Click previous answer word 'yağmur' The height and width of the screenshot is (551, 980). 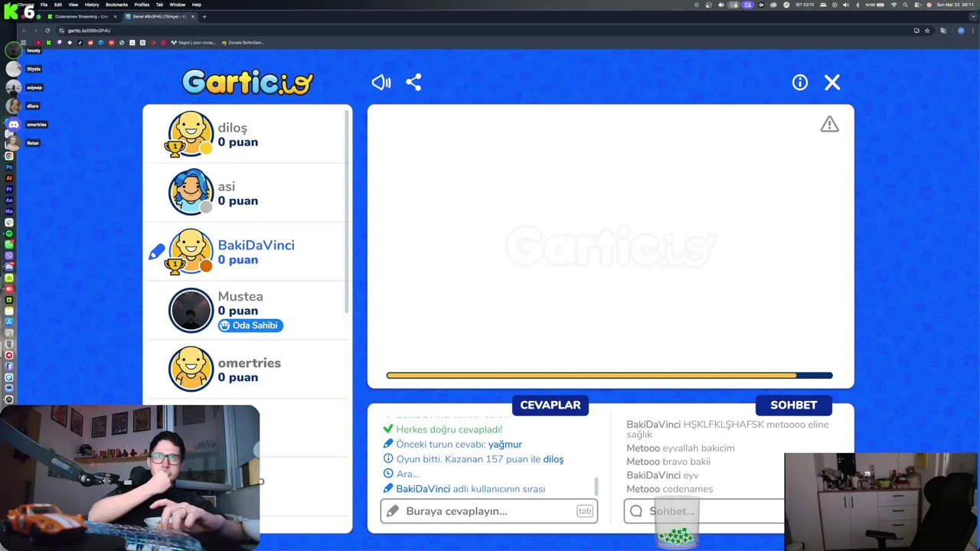(505, 445)
